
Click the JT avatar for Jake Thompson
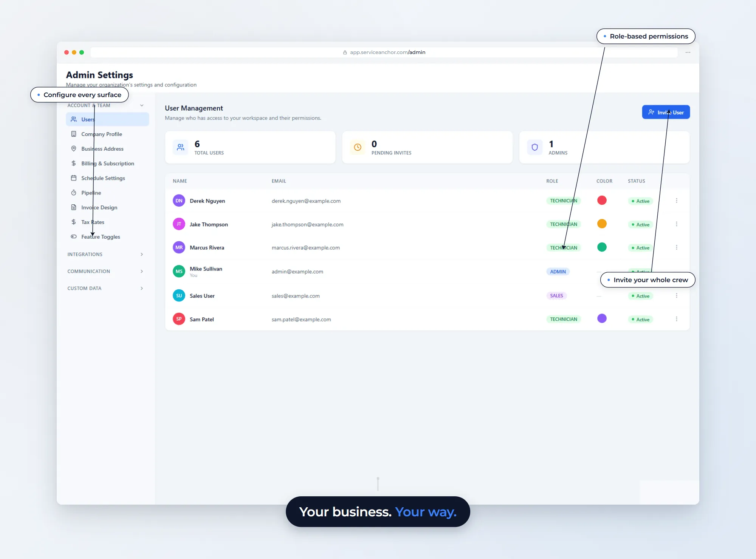(179, 224)
